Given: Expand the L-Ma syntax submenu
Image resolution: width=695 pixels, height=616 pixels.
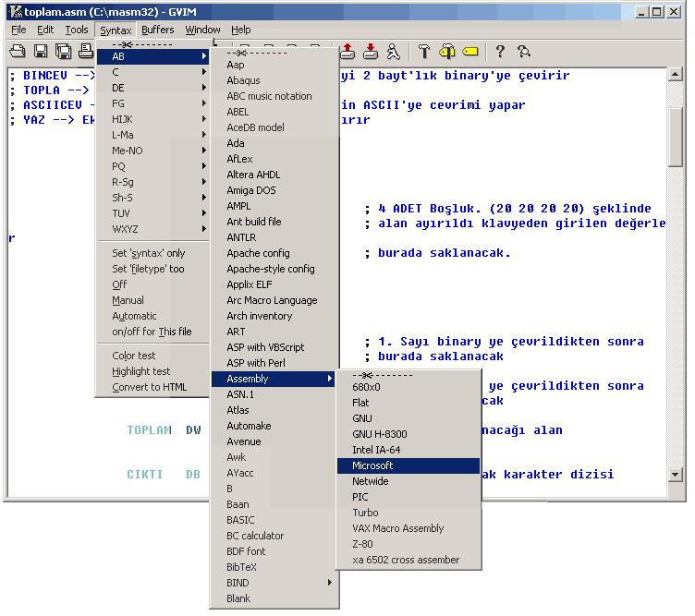Looking at the screenshot, I should pos(152,135).
